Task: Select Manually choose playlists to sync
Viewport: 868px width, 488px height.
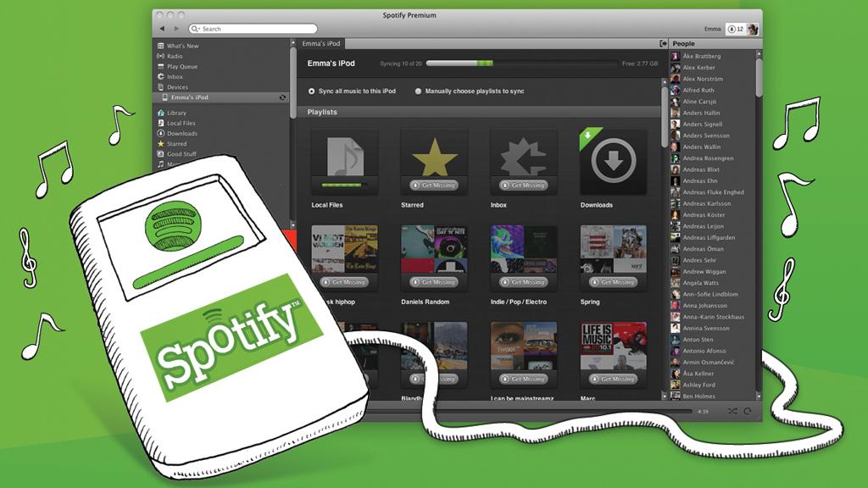Action: point(419,91)
